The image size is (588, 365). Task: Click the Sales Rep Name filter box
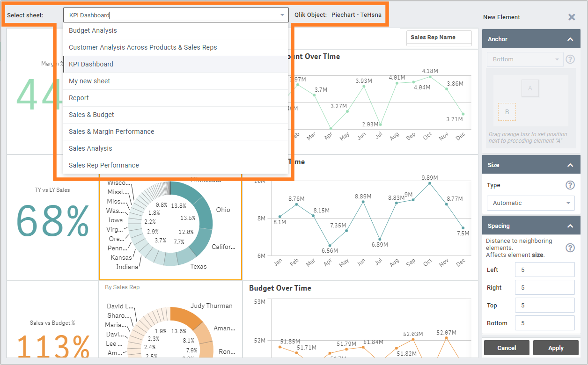439,38
